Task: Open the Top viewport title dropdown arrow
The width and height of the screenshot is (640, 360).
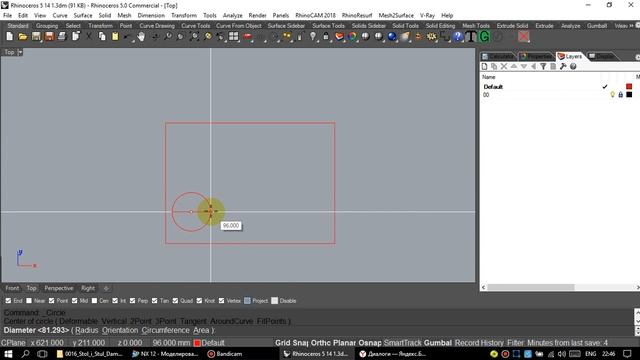Action: [x=20, y=52]
